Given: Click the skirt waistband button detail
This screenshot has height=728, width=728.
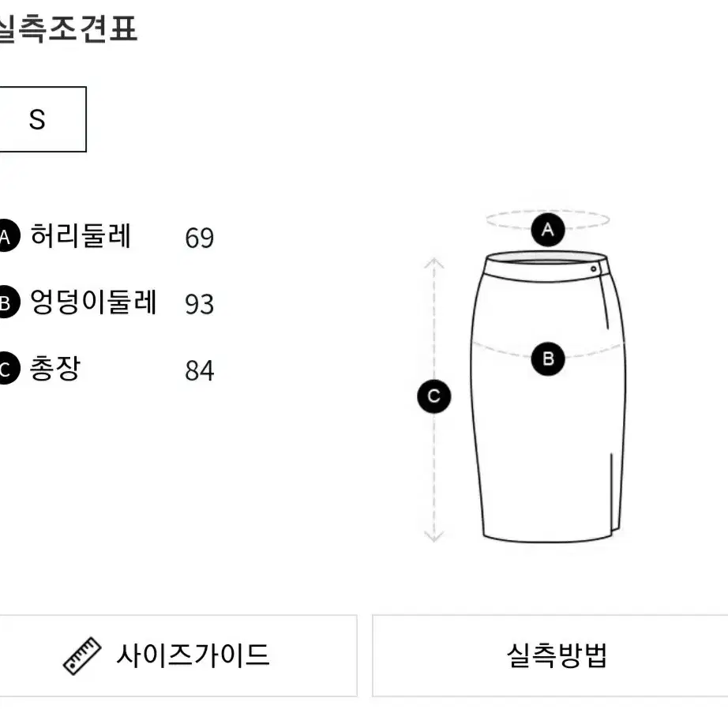Looking at the screenshot, I should click(593, 268).
